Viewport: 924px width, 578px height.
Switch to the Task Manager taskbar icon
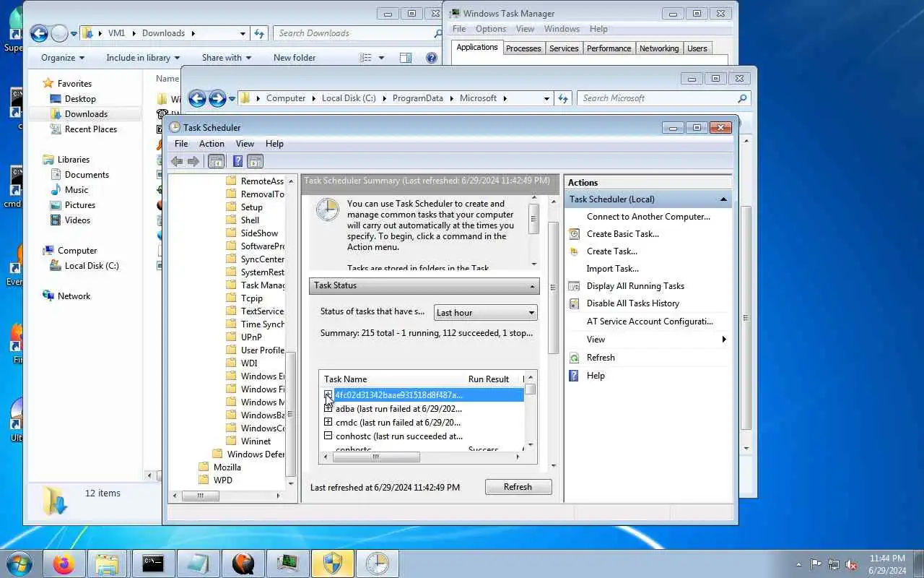287,564
